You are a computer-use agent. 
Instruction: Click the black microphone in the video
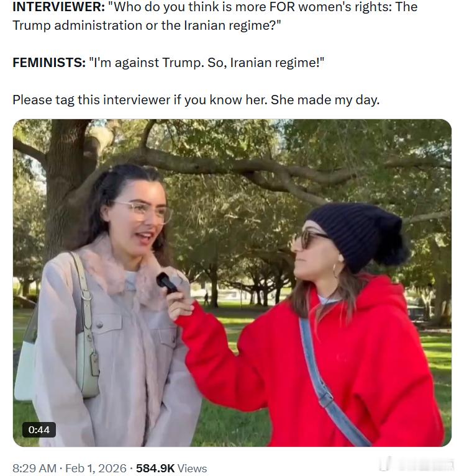(166, 282)
